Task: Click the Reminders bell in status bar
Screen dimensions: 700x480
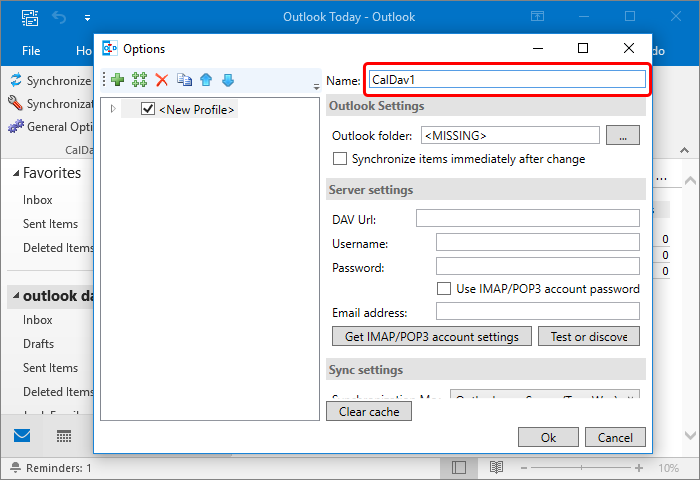Action: coord(16,467)
